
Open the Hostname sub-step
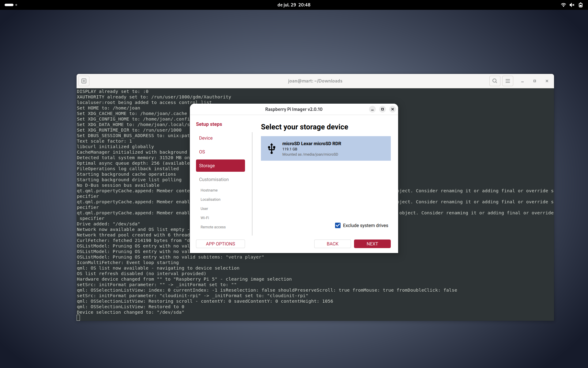pyautogui.click(x=209, y=190)
